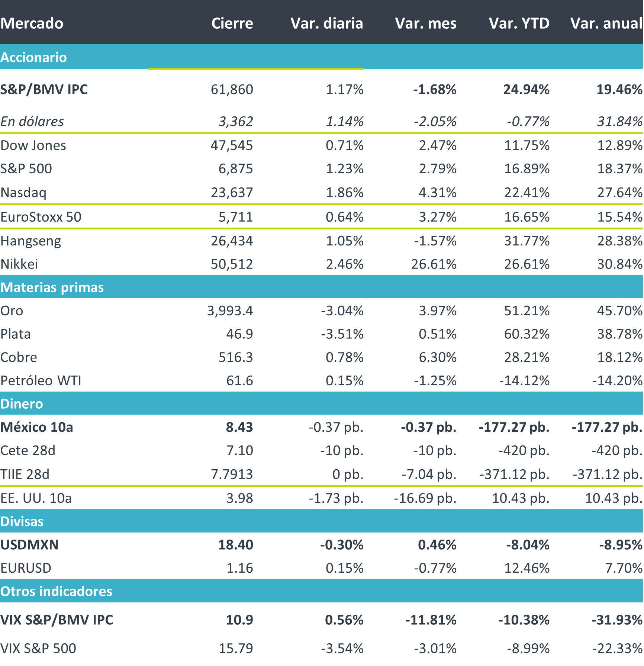Image resolution: width=644 pixels, height=666 pixels.
Task: Click the Dow Jones closing value 47,545
Action: (x=232, y=145)
